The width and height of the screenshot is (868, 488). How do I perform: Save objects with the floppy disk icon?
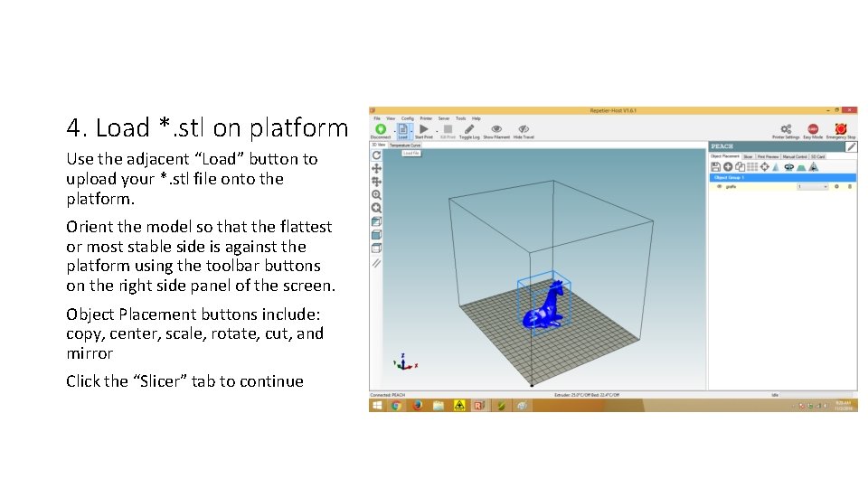pyautogui.click(x=716, y=166)
